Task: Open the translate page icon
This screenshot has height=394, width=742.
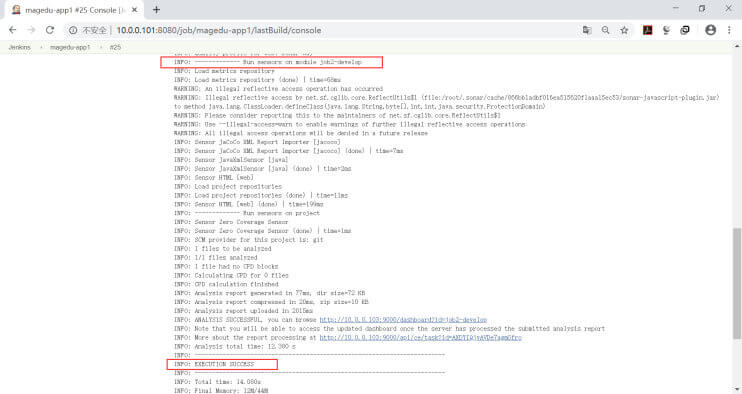Action: pyautogui.click(x=587, y=30)
